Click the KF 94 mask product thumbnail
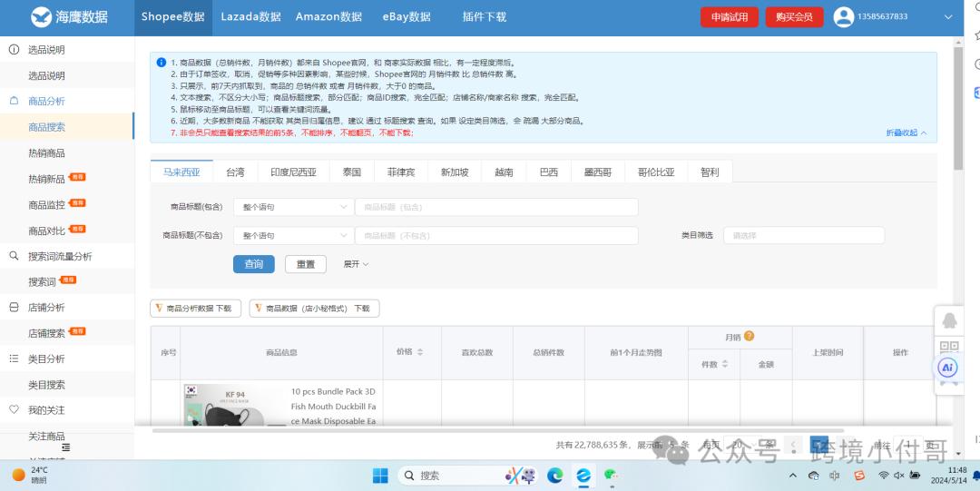This screenshot has height=491, width=980. pos(234,406)
